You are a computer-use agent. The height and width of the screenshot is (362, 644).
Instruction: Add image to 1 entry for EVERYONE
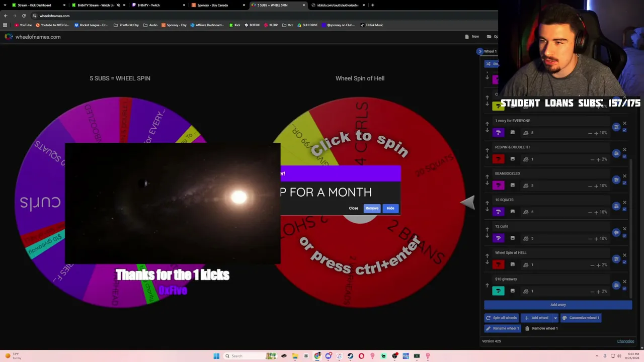click(x=513, y=133)
